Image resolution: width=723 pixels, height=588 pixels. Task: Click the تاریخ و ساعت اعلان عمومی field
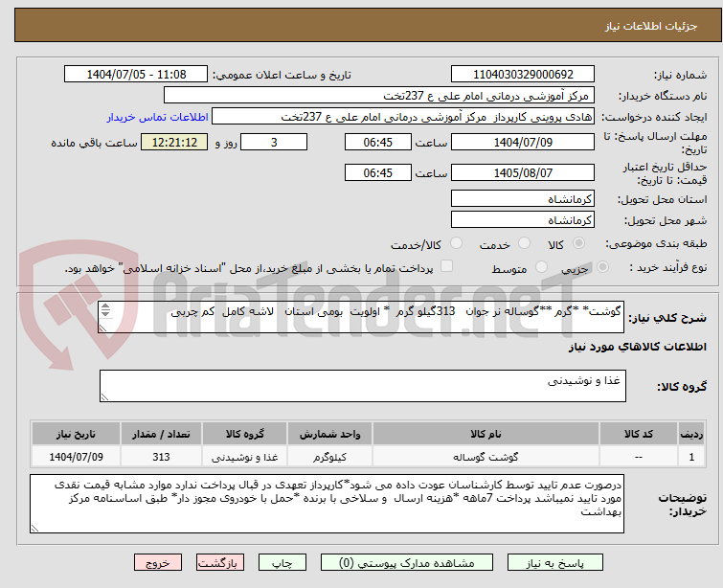click(136, 75)
